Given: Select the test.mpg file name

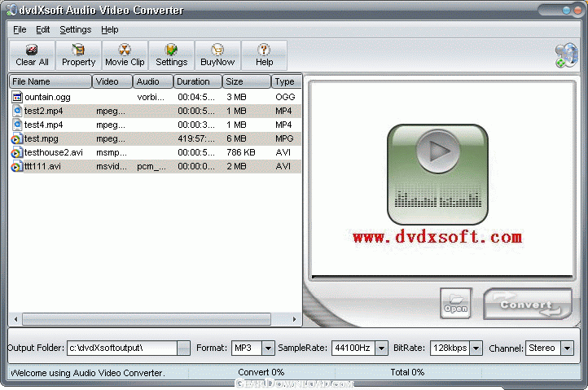Looking at the screenshot, I should point(42,138).
